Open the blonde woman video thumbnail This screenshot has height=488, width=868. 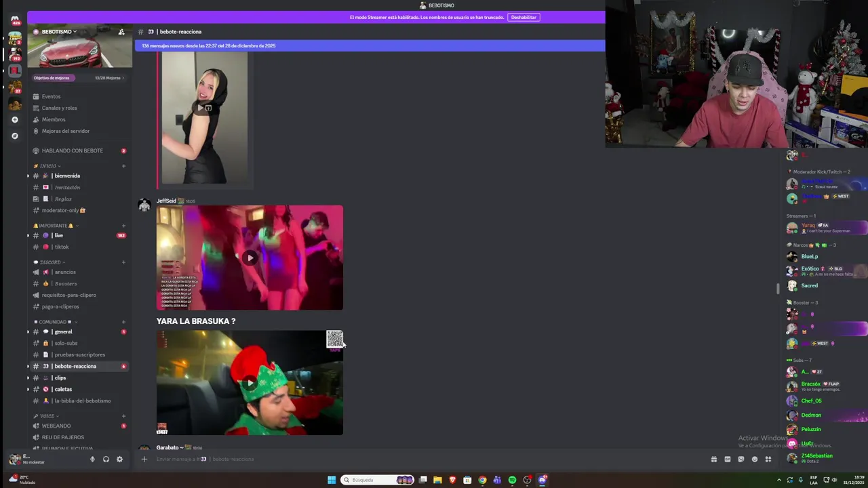tap(204, 117)
